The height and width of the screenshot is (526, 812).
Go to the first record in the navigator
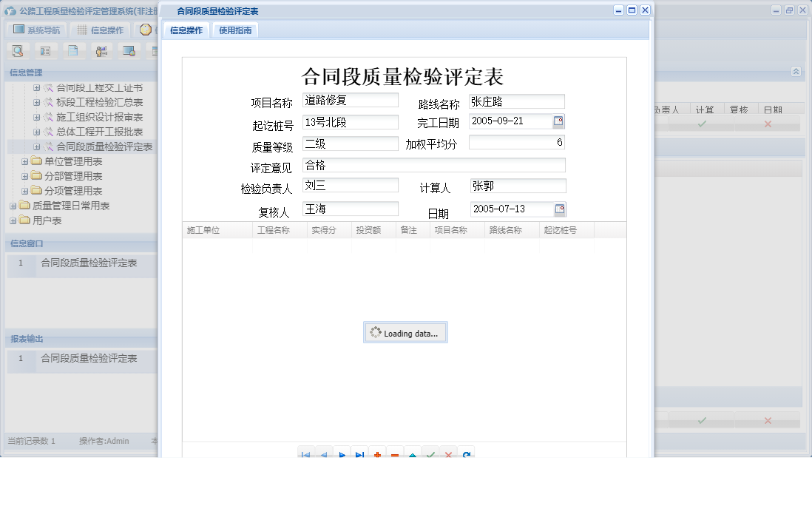click(305, 455)
